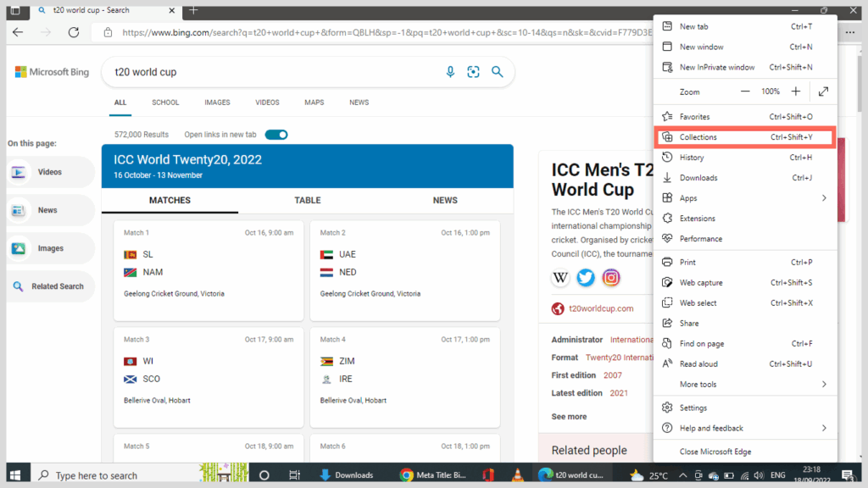Screen dimensions: 868x488
Task: Open Task View on the taskbar
Action: coord(294,475)
